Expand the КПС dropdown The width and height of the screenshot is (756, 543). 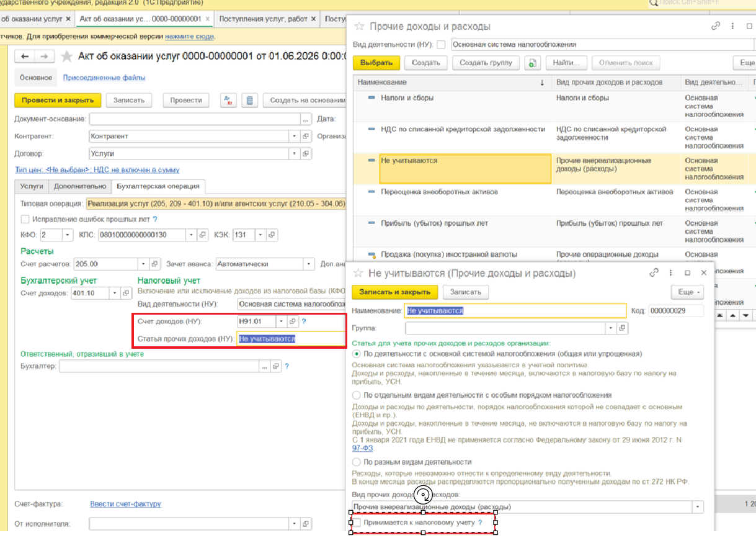(191, 235)
